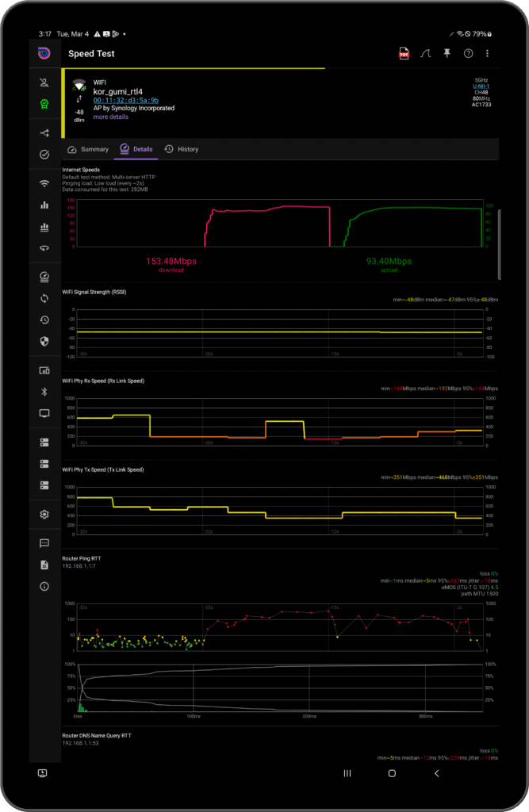The image size is (529, 812).
Task: Click the CH48 channel label
Action: 481,93
